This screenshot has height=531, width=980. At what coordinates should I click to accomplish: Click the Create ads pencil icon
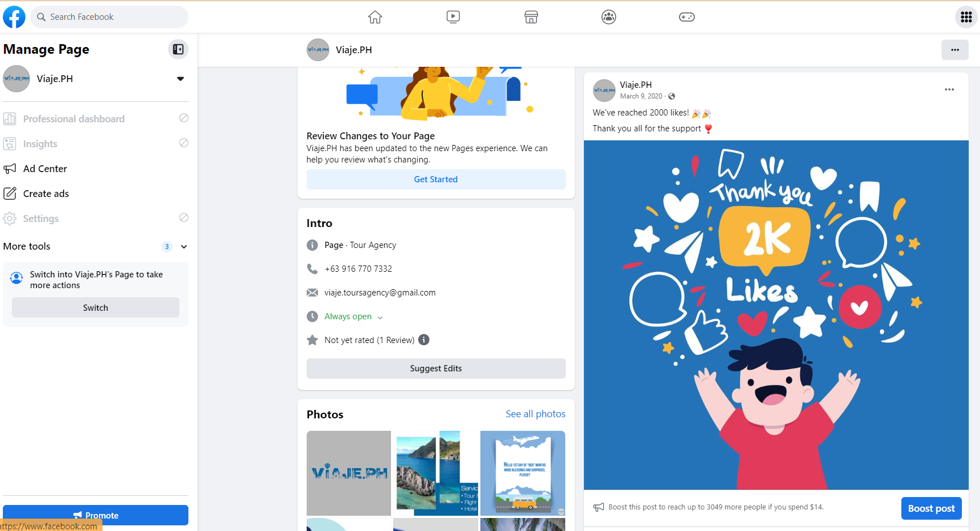pyautogui.click(x=10, y=194)
